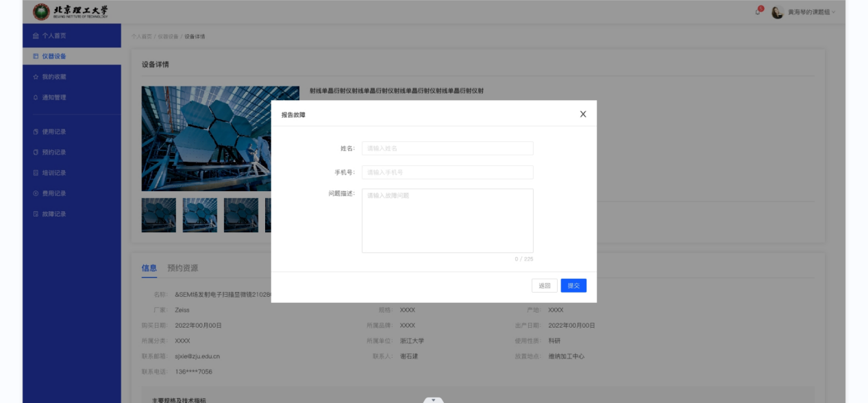Open 我的收藏 via the star icon
This screenshot has height=403, width=868.
click(34, 77)
